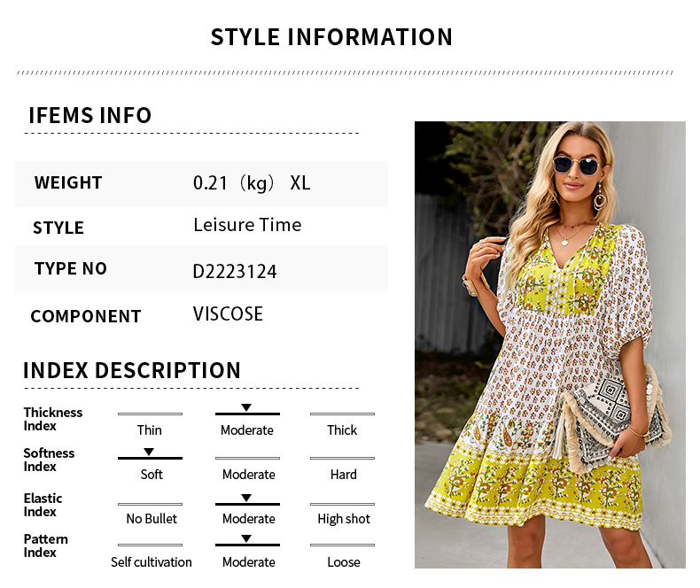
Task: Click the Moderate option in Softness row
Action: pos(249,475)
